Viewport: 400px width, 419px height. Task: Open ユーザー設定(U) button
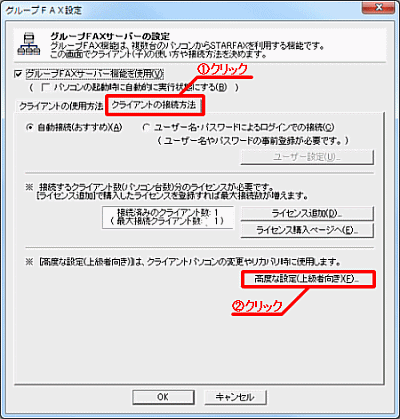(307, 157)
